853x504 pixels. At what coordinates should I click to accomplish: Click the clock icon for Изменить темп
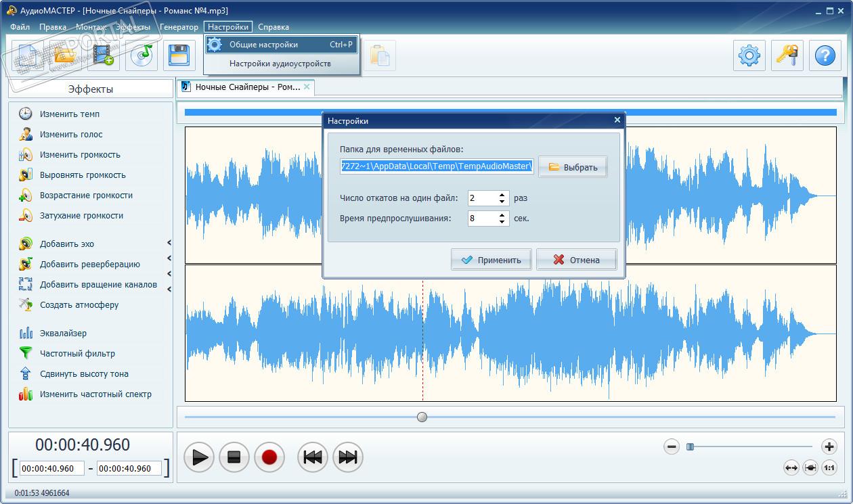pyautogui.click(x=26, y=114)
